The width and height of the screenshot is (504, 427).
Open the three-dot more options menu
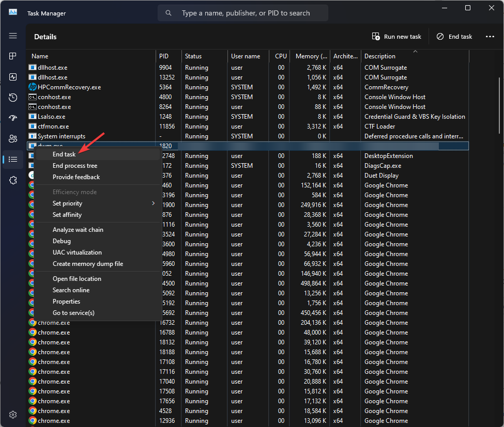[490, 37]
